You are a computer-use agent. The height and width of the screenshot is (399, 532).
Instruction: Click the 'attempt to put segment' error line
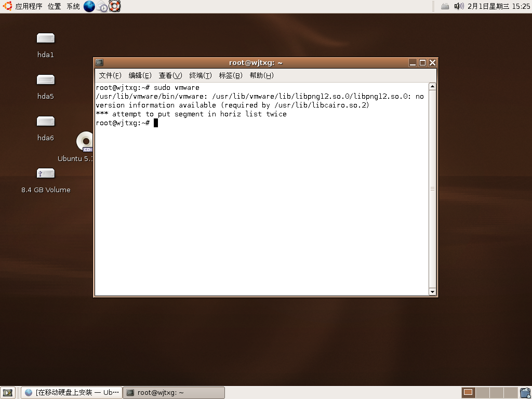(x=191, y=114)
